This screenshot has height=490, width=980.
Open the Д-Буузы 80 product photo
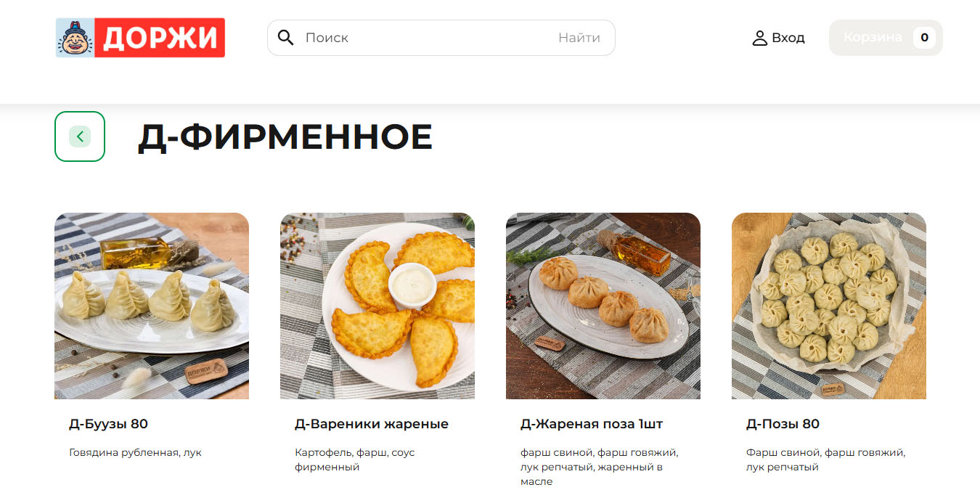tap(152, 306)
